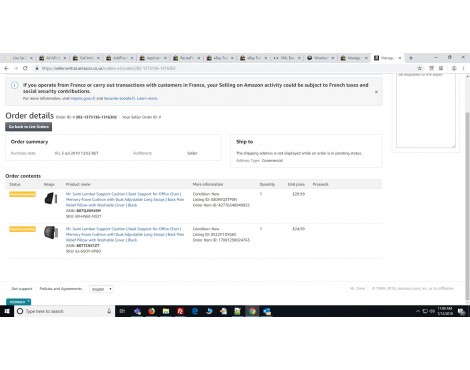Click the 'Ship to' heading

point(245,142)
